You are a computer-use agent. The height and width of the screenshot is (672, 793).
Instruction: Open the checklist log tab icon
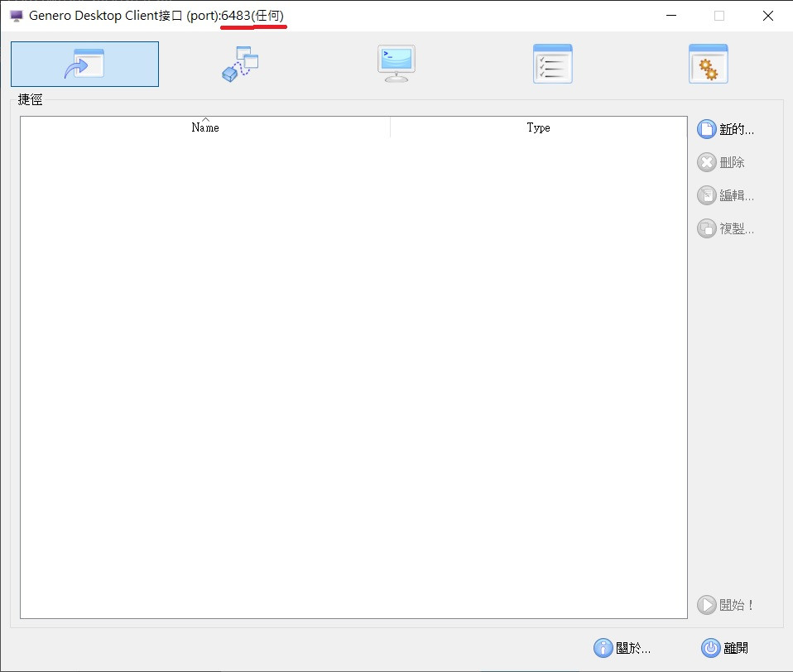[x=552, y=65]
